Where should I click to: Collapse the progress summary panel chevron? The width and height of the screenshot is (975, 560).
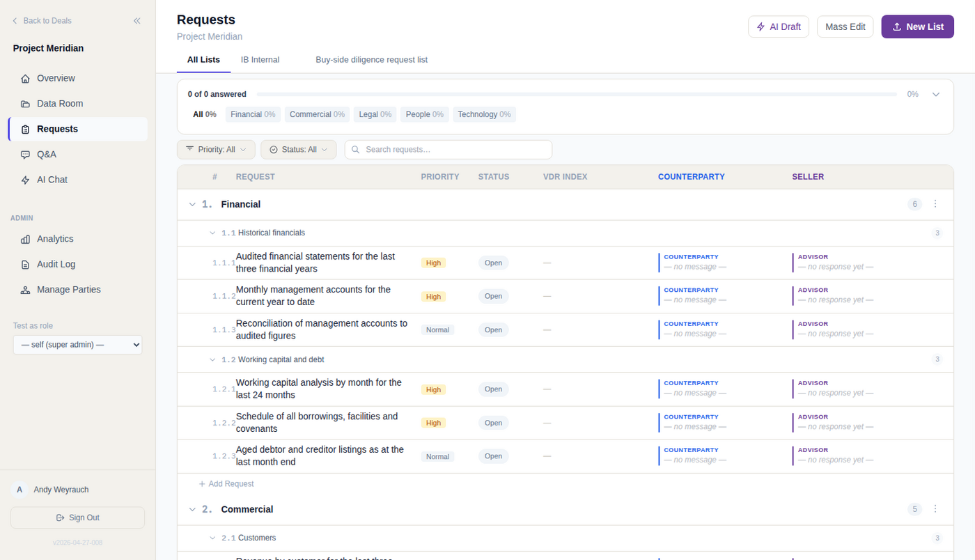936,94
